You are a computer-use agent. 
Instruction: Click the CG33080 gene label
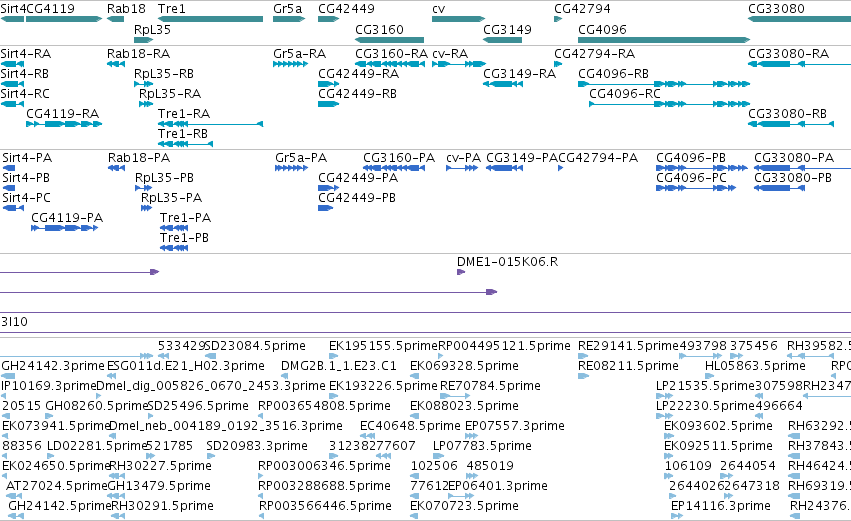[776, 9]
